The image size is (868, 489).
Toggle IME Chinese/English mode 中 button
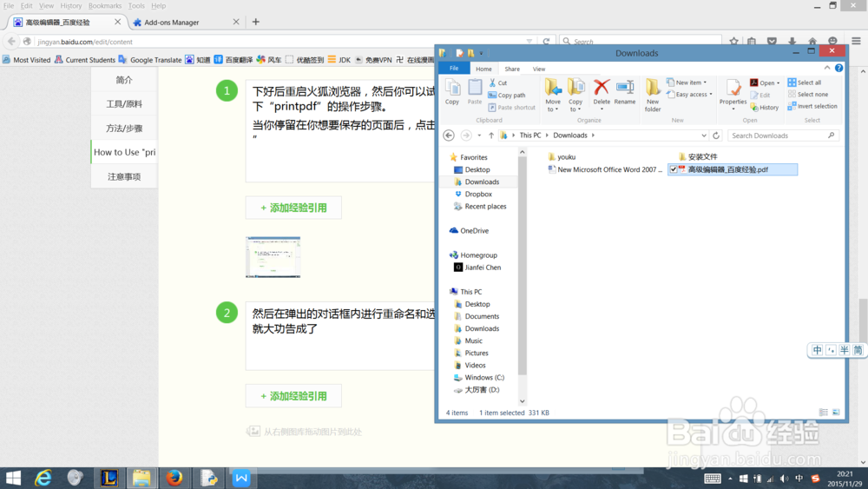pyautogui.click(x=817, y=350)
